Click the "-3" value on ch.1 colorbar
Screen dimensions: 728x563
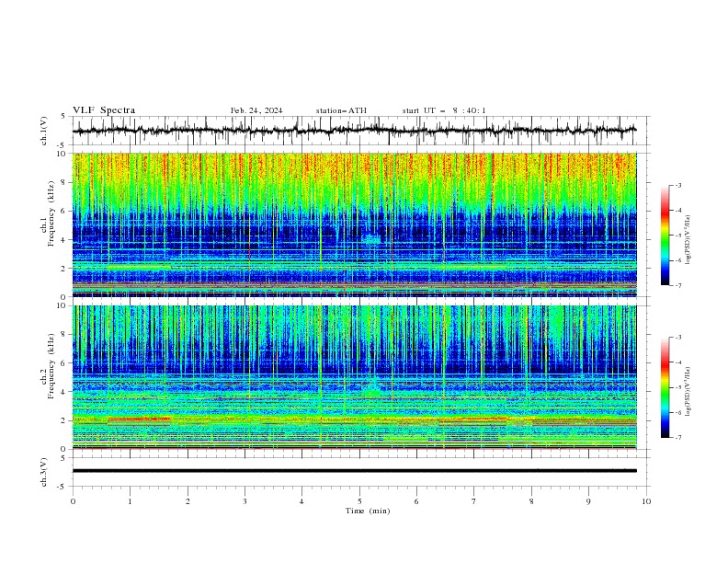[x=677, y=186]
